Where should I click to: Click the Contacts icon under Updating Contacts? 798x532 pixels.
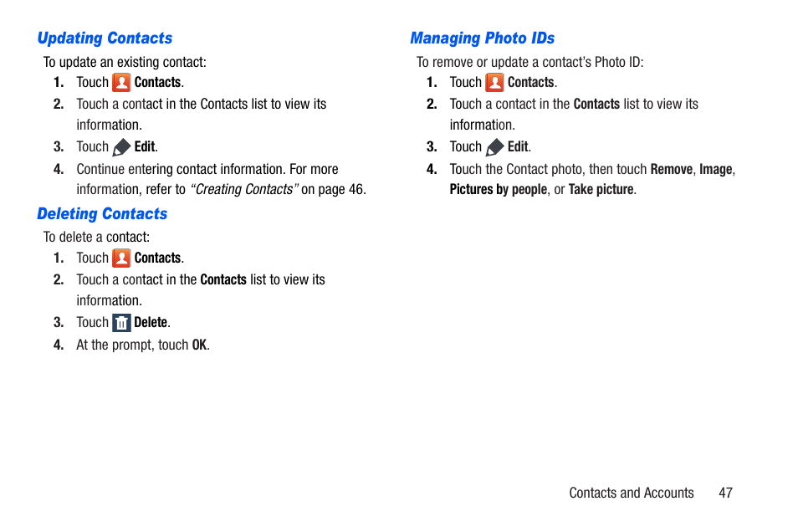tap(121, 83)
